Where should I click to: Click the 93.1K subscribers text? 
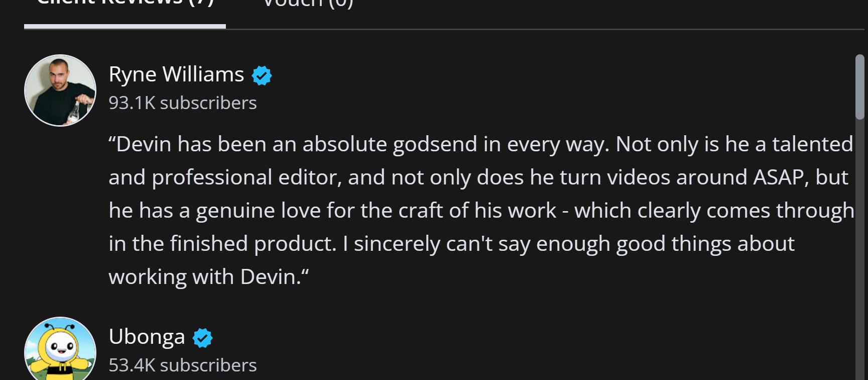pos(182,103)
